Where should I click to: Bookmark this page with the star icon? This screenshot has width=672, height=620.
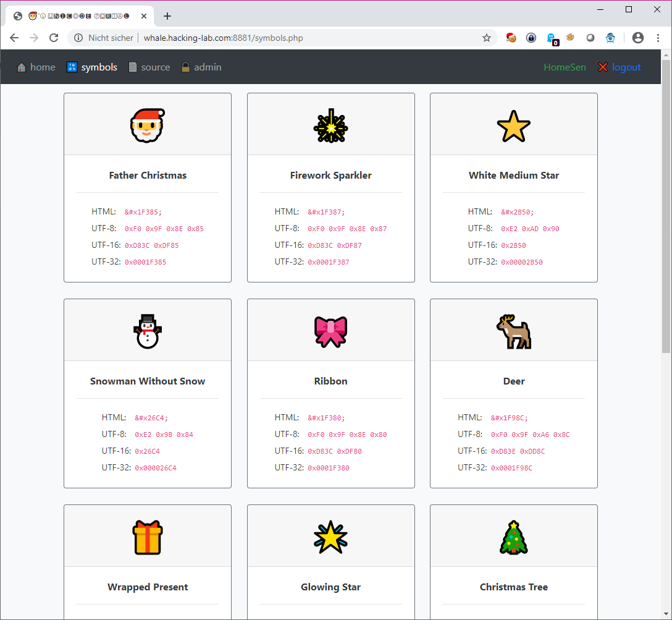coord(487,38)
